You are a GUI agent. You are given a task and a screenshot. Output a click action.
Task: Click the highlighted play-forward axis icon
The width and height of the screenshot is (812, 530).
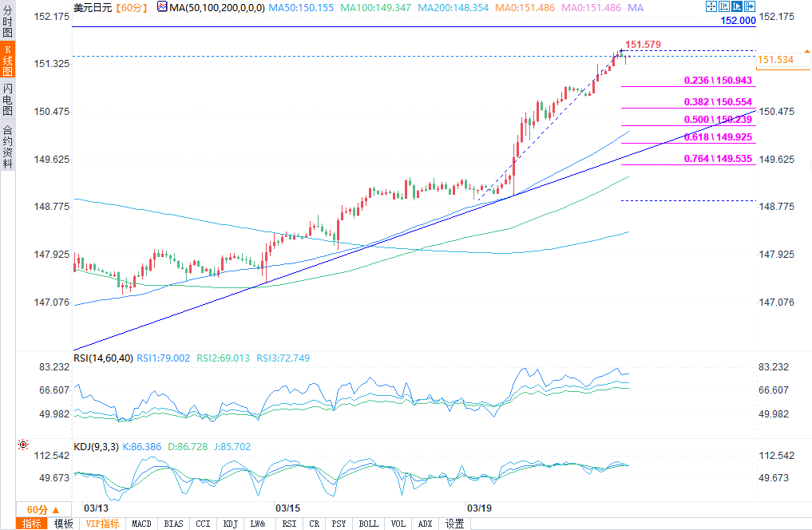[736, 6]
